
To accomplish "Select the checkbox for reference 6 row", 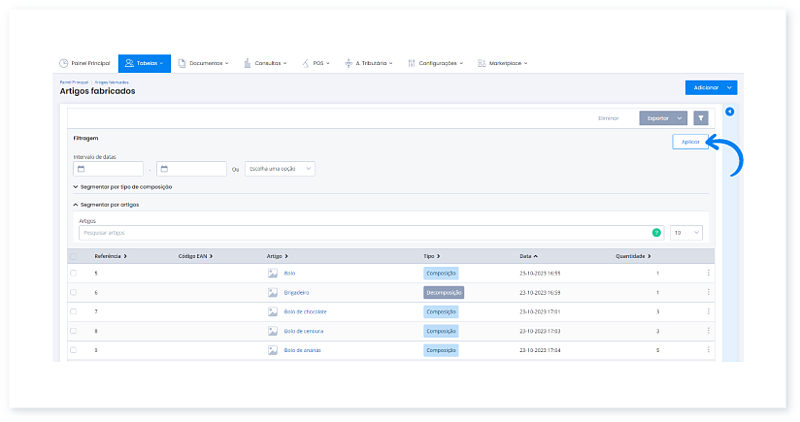I will (73, 292).
